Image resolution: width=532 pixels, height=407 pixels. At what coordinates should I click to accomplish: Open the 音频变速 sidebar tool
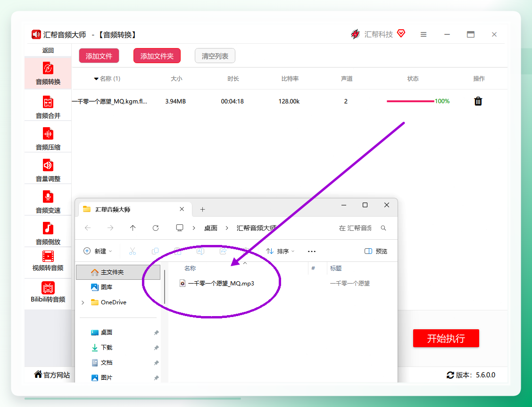[48, 202]
